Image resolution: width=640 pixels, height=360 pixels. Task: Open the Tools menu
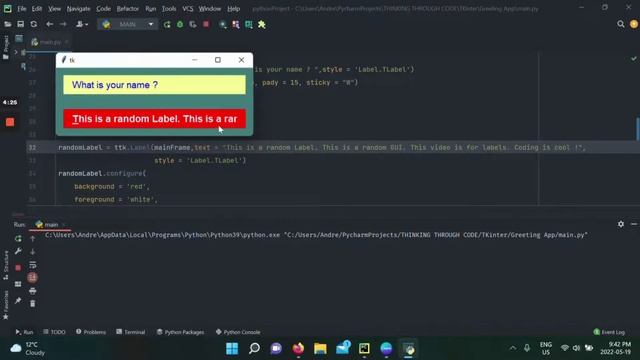[x=169, y=9]
